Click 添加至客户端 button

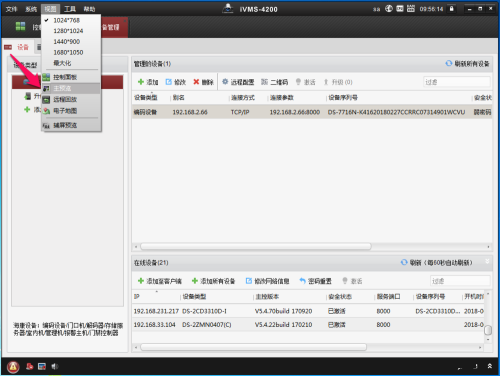[160, 281]
